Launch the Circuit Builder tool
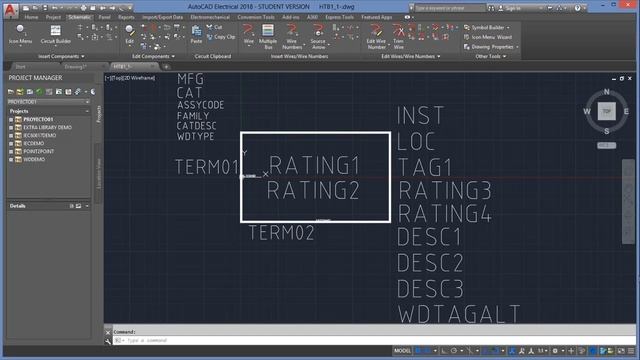The image size is (640, 360). coord(56,34)
